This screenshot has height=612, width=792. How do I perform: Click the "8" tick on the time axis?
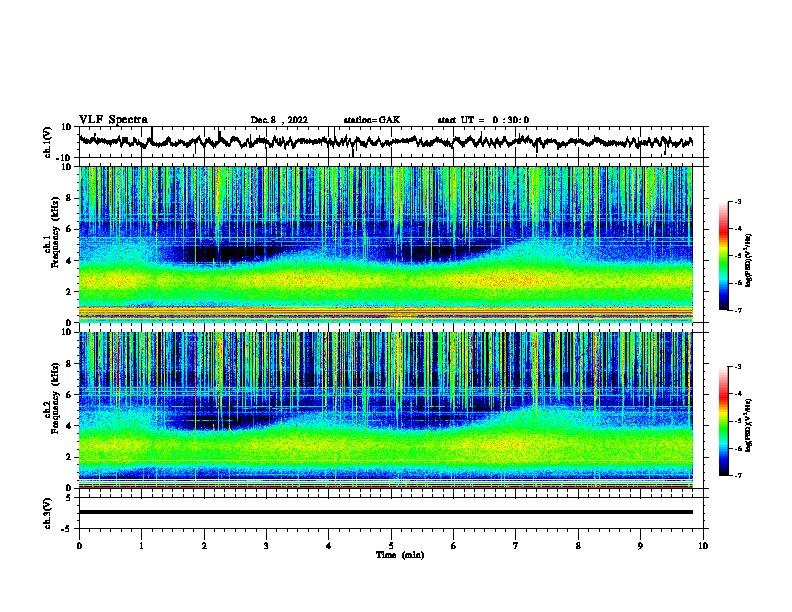coord(578,546)
